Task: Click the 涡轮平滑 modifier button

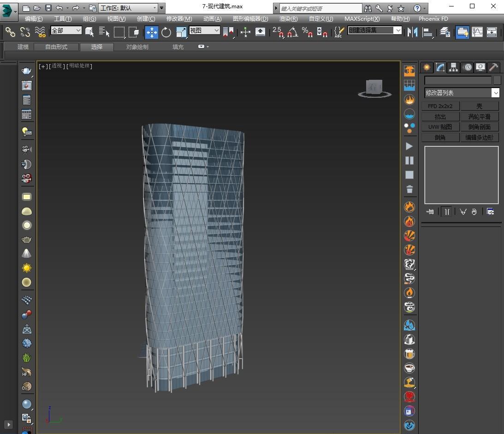Action: [479, 117]
